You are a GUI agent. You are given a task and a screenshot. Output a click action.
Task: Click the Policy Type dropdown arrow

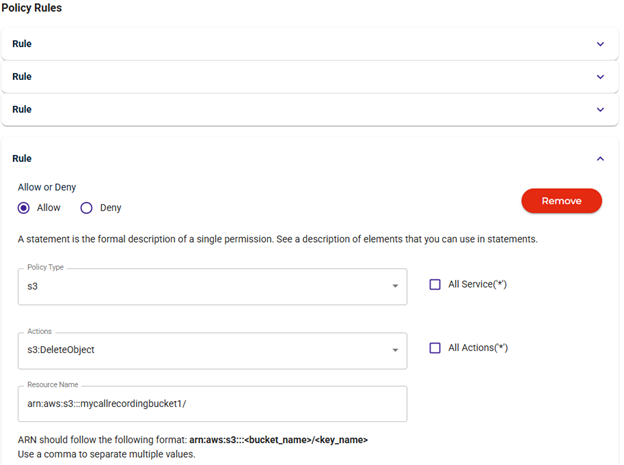[395, 286]
